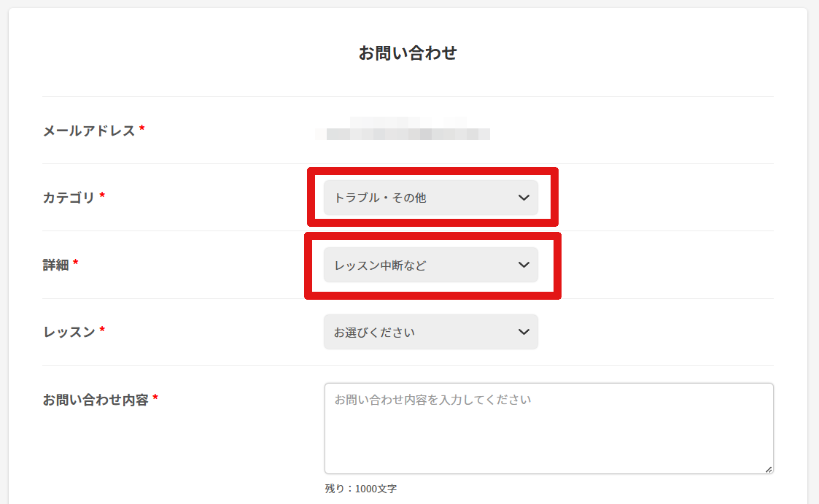Click the red asterisk beside メールアドレス
This screenshot has width=819, height=504.
[142, 129]
